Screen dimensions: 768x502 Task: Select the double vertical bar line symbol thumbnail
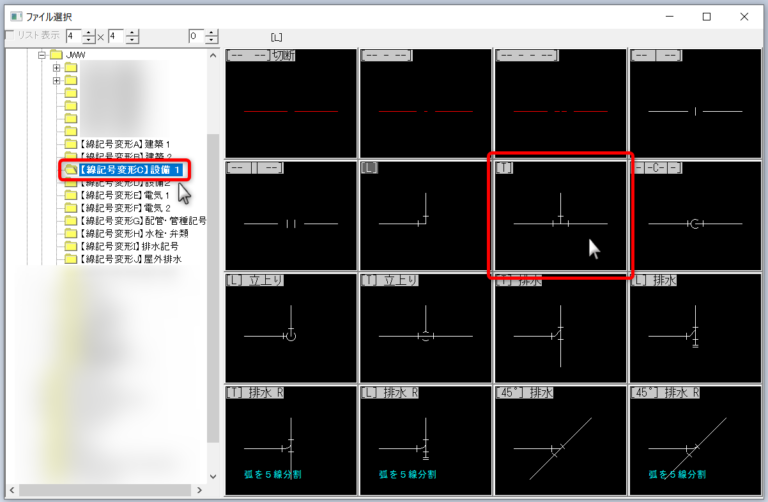291,215
